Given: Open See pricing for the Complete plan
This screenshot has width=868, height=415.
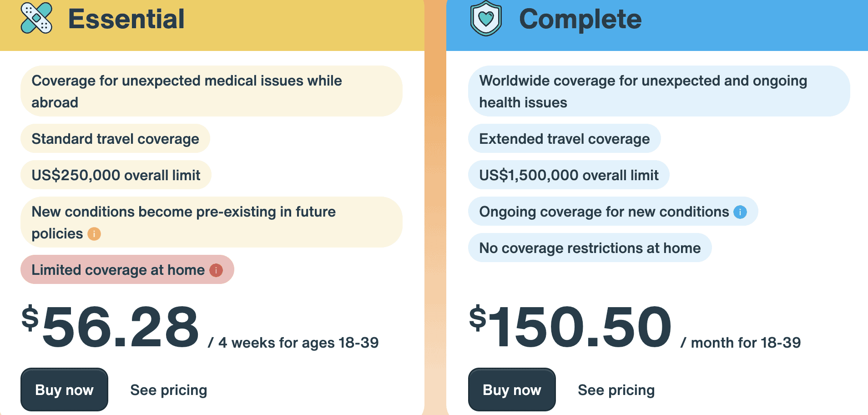Looking at the screenshot, I should 616,390.
